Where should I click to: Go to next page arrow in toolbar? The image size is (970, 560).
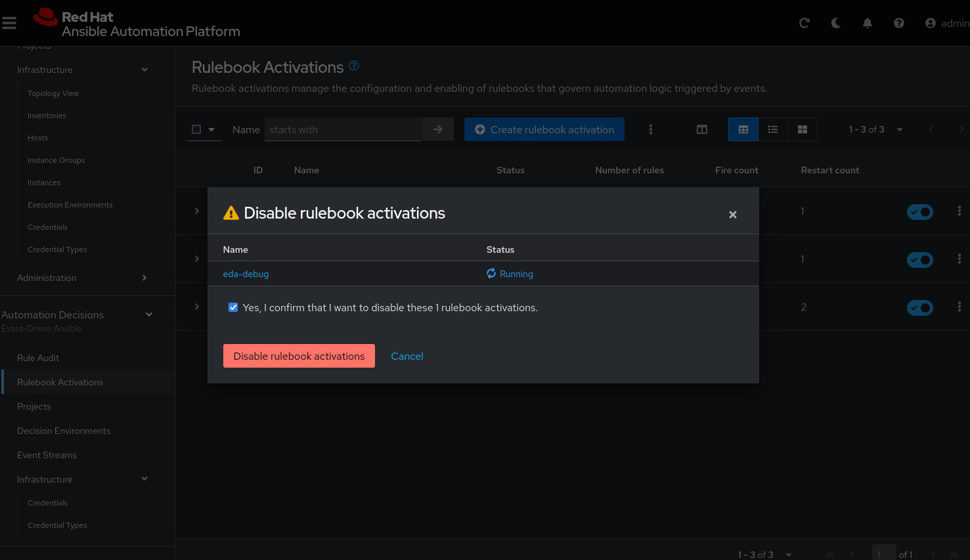pyautogui.click(x=961, y=129)
